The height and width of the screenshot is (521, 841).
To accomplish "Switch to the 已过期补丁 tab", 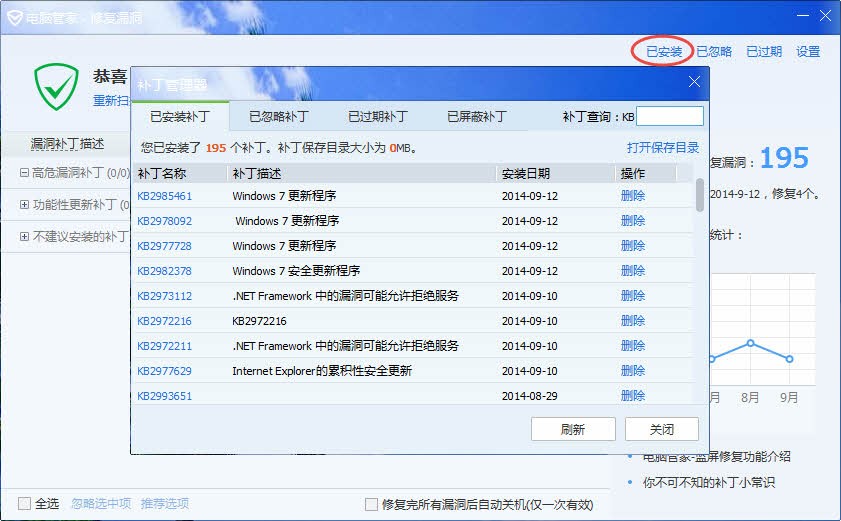I will pyautogui.click(x=378, y=116).
